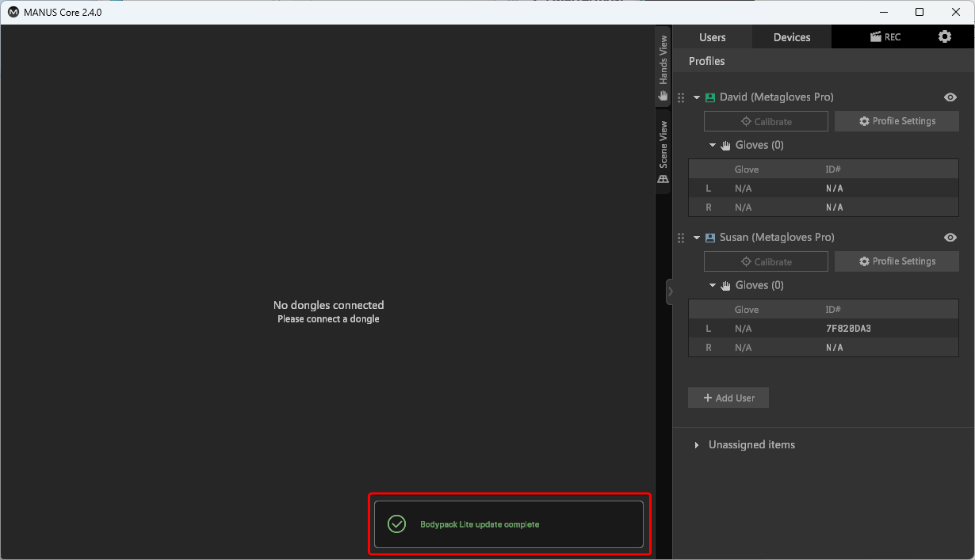The width and height of the screenshot is (975, 560).
Task: Collapse the right side panel arrow
Action: pos(670,291)
